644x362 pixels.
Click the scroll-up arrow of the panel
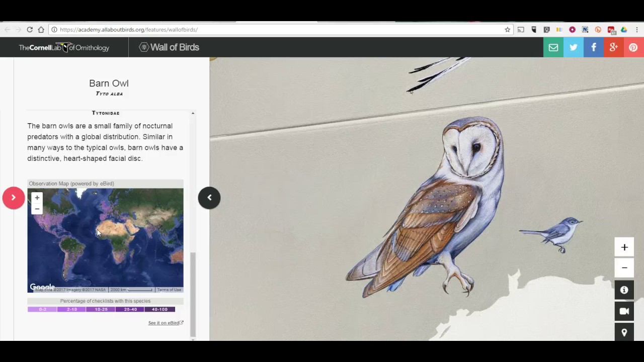pos(193,113)
